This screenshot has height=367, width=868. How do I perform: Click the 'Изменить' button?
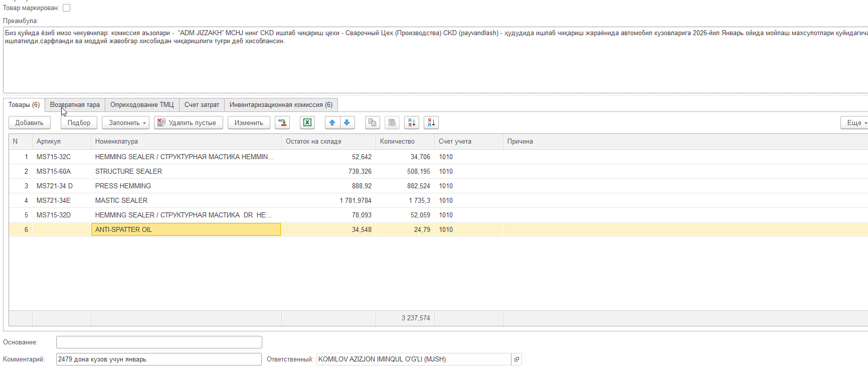pyautogui.click(x=249, y=123)
